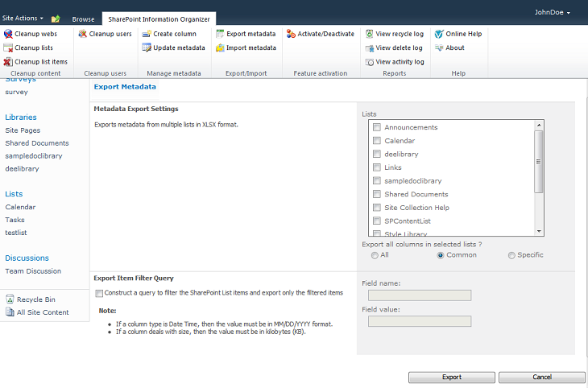Open Shared Documents in sidebar navigation
Image resolution: width=588 pixels, height=388 pixels.
37,142
